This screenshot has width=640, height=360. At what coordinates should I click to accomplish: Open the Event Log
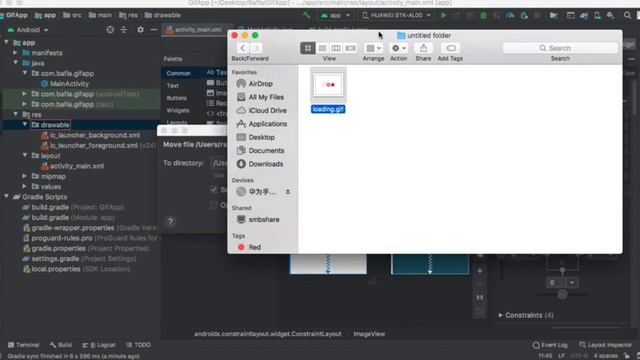550,345
